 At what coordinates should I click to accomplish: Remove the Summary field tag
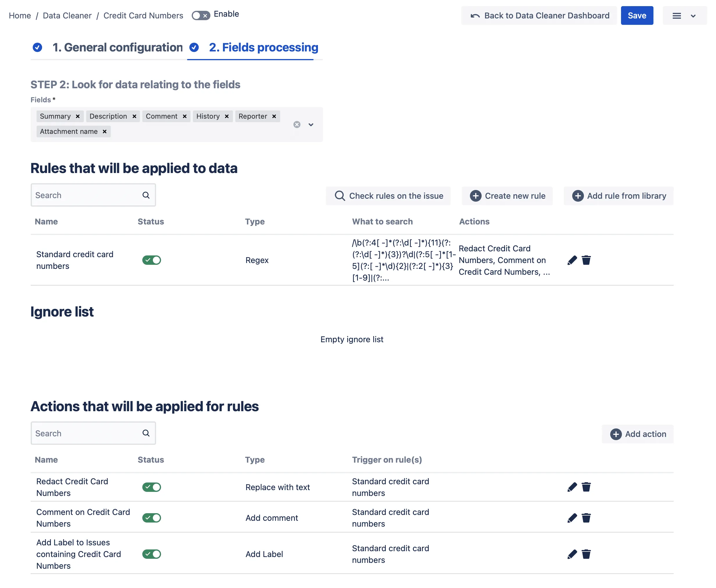click(x=77, y=116)
